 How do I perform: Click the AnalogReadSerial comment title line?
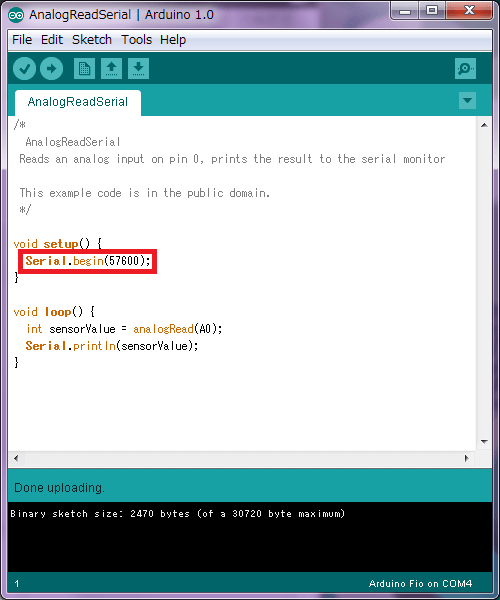73,142
